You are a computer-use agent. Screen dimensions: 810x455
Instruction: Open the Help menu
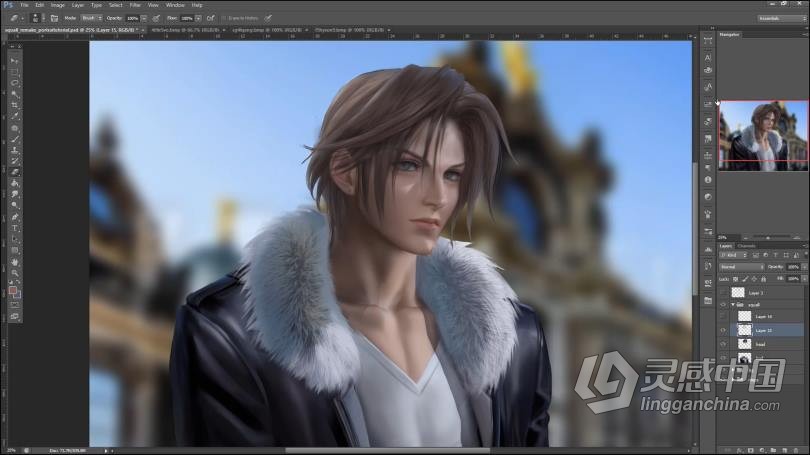(x=197, y=5)
